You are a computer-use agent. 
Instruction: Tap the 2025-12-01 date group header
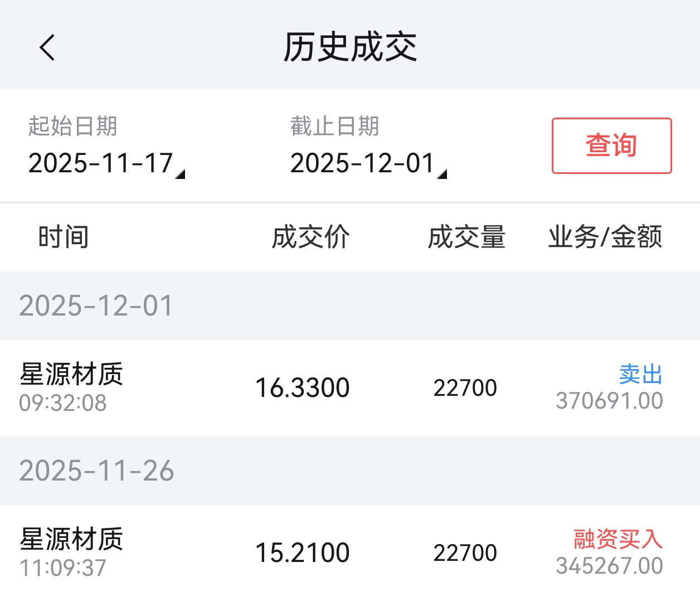[96, 306]
